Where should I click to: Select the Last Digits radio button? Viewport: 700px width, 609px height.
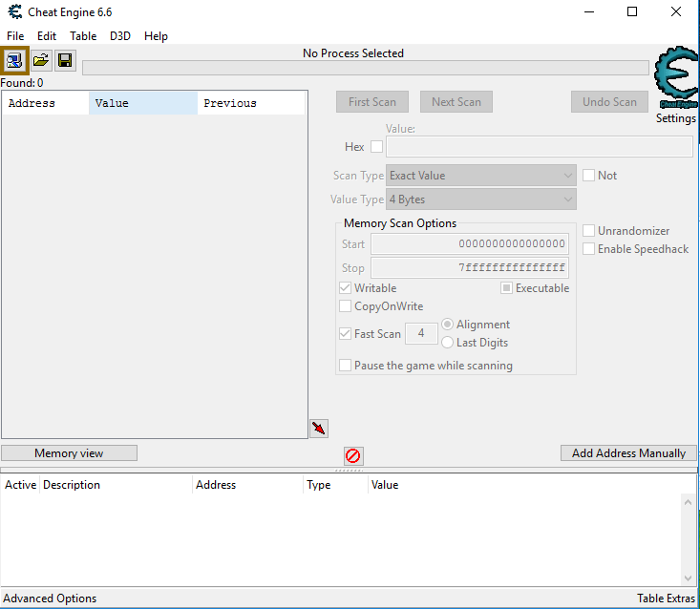(x=447, y=343)
